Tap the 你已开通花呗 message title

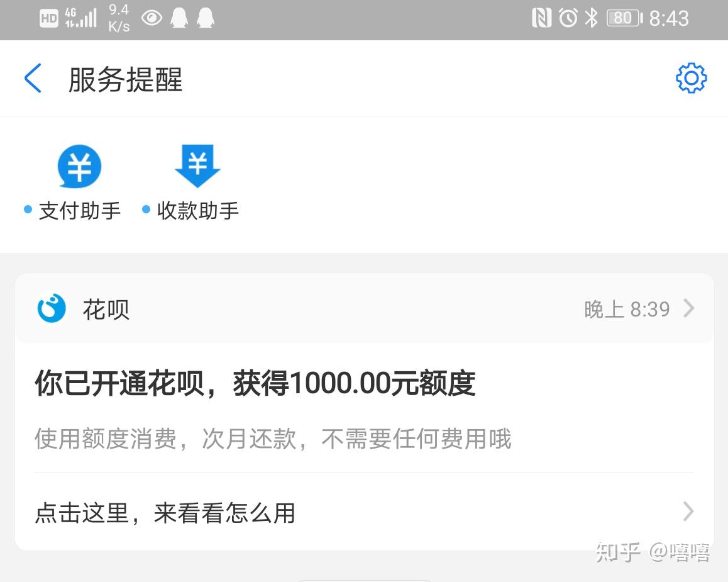coord(255,384)
